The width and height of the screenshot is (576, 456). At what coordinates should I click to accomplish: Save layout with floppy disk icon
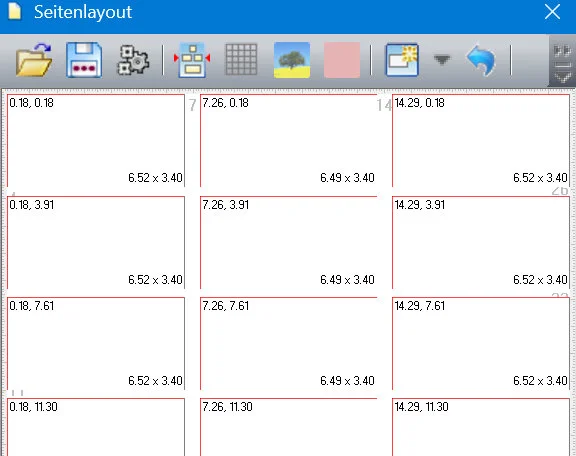point(84,60)
